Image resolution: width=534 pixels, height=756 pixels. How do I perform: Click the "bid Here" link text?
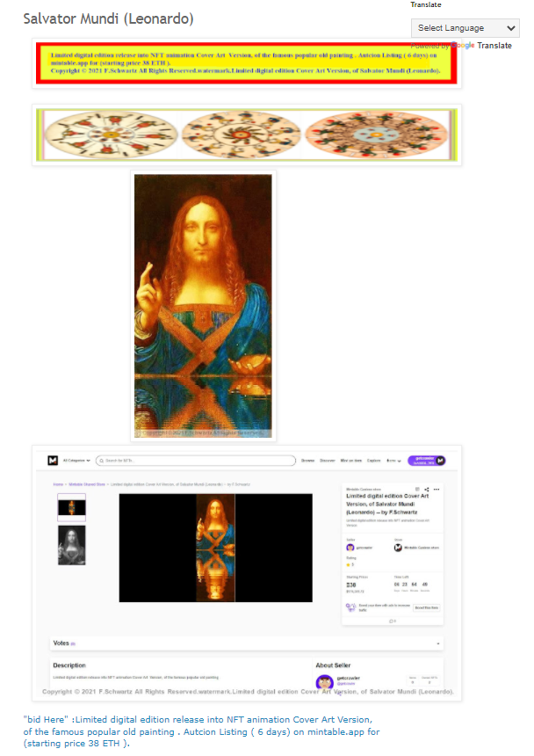43,719
